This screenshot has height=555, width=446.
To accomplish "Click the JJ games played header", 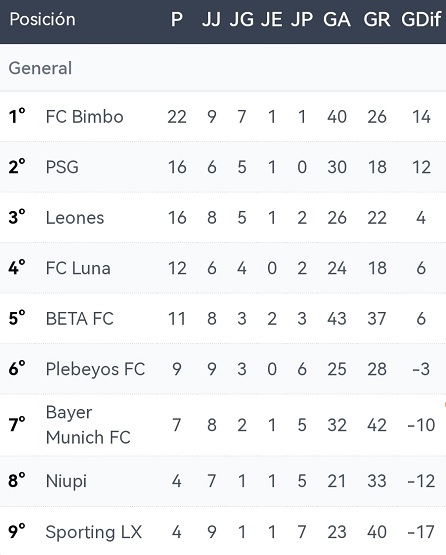I will (211, 19).
